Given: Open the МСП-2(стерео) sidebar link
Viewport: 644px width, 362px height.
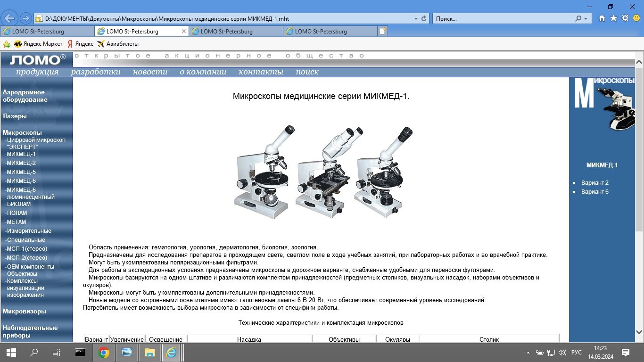Looking at the screenshot, I should click(26, 258).
